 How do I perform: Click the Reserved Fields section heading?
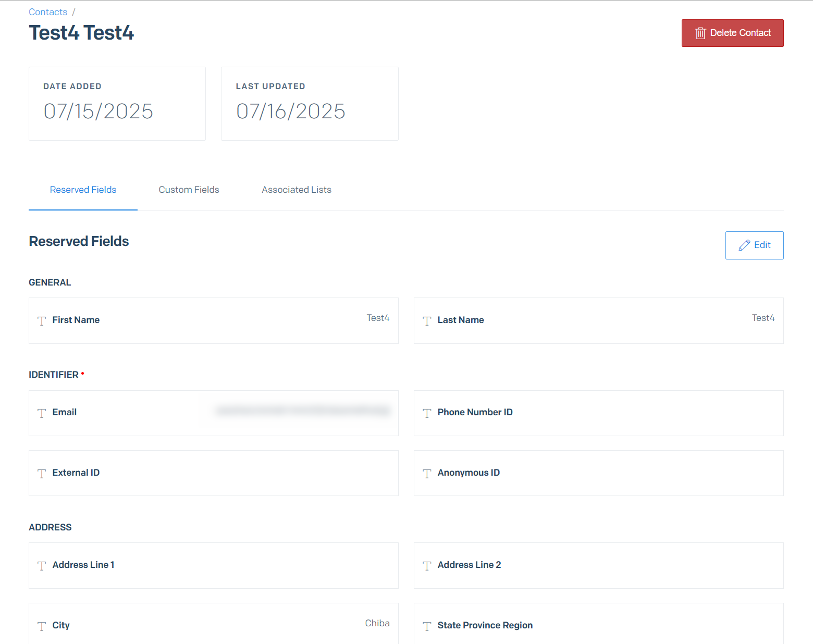coord(79,241)
